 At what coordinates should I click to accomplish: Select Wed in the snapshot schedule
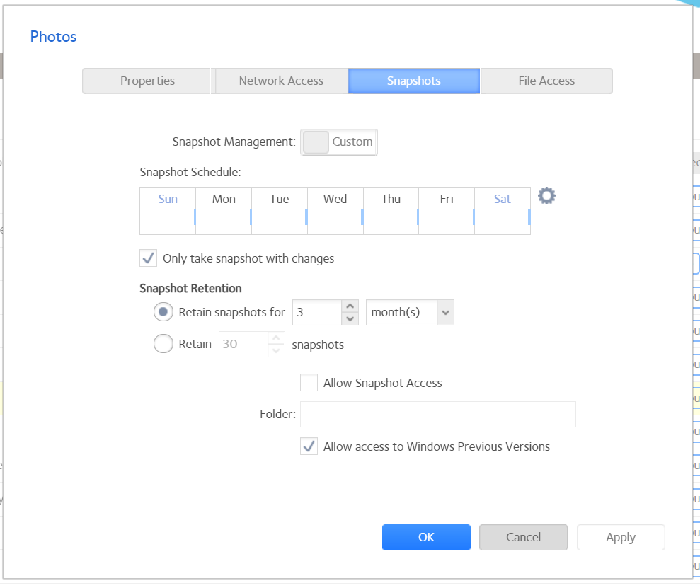(335, 211)
